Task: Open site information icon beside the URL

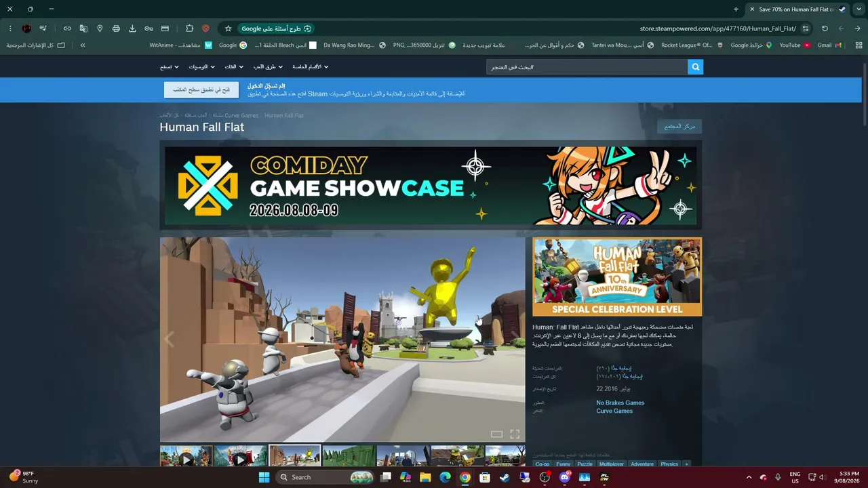Action: (806, 28)
